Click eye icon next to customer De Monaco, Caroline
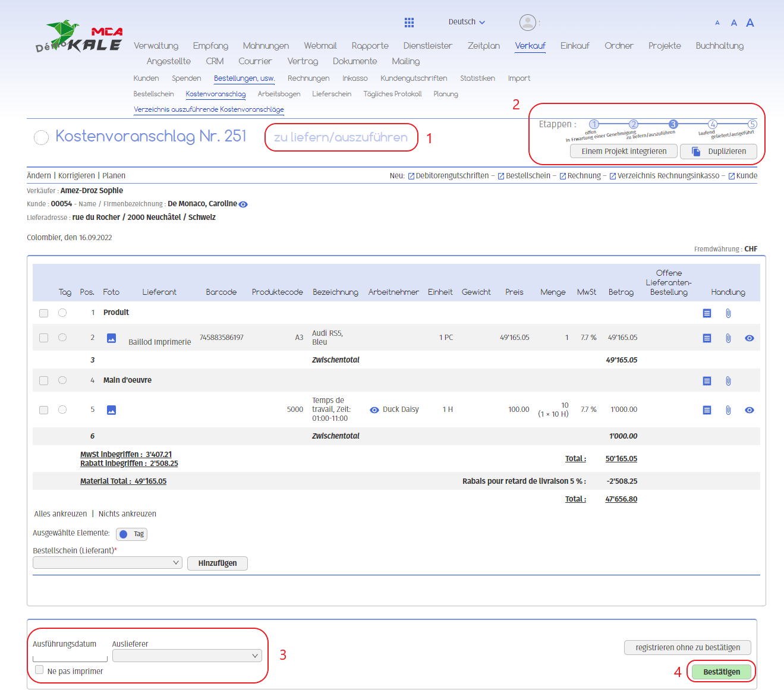This screenshot has width=784, height=696. tap(243, 204)
